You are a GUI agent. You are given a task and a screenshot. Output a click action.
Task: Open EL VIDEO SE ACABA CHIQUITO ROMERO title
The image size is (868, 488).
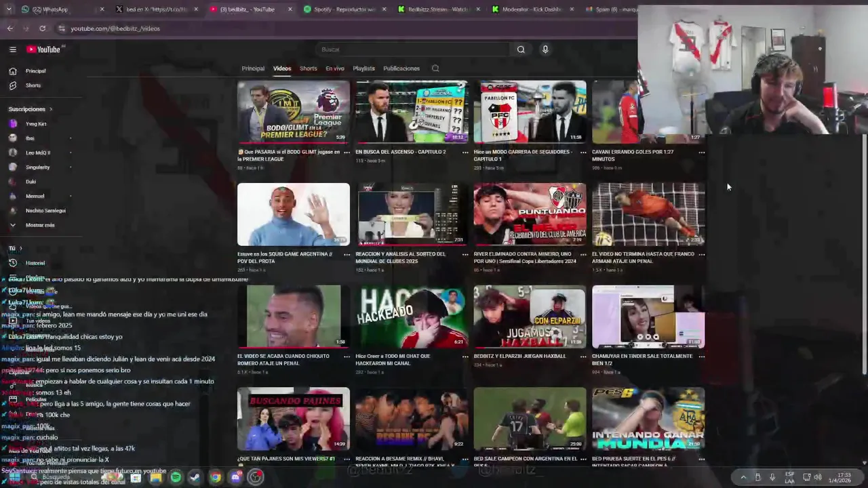[283, 359]
